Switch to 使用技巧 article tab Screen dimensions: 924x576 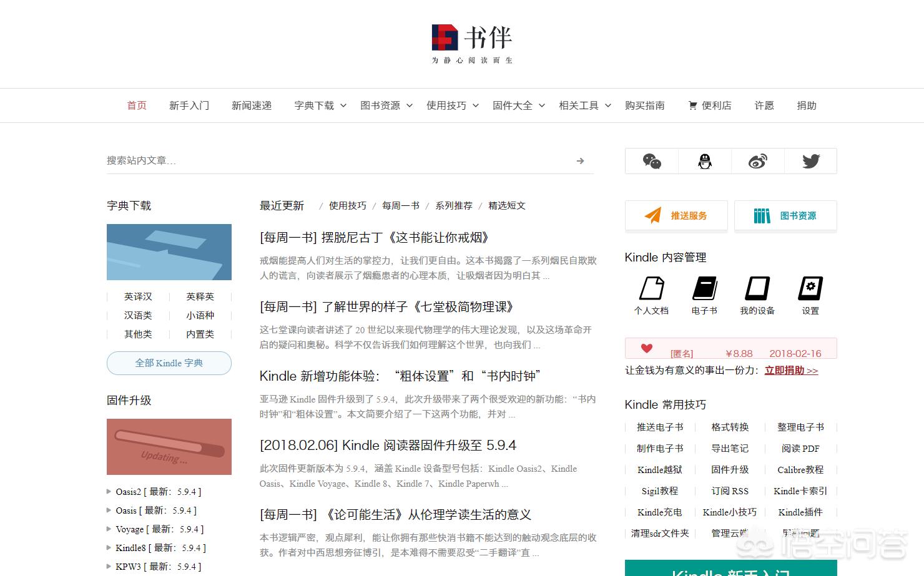(348, 205)
